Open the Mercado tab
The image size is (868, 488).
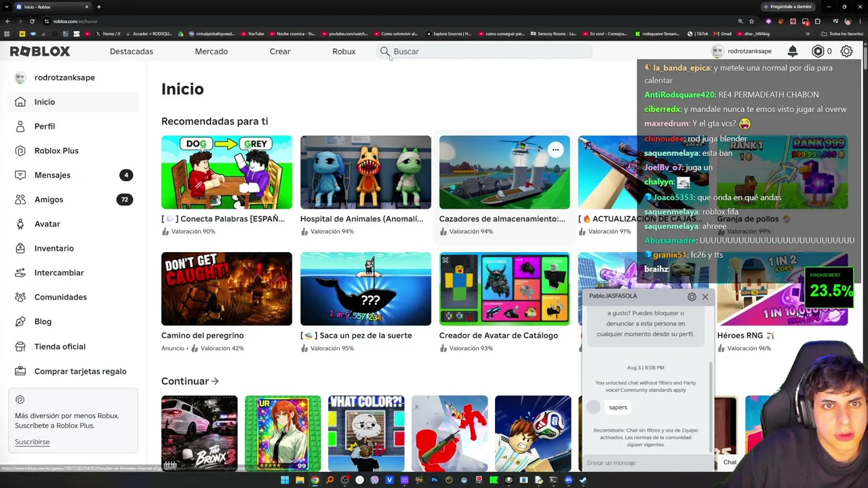tap(212, 52)
